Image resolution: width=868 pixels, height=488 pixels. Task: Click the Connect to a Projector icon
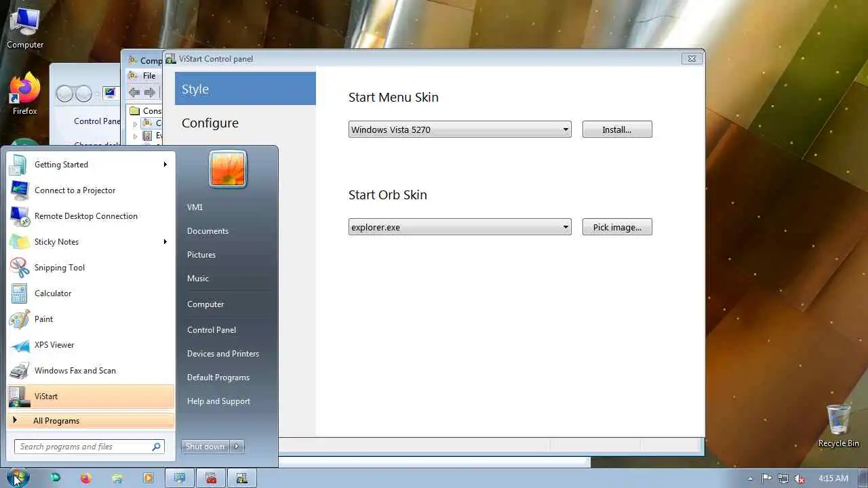pyautogui.click(x=19, y=190)
